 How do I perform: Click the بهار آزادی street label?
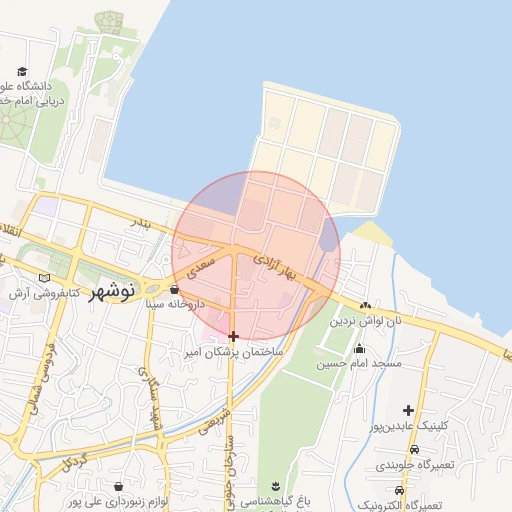click(x=275, y=268)
